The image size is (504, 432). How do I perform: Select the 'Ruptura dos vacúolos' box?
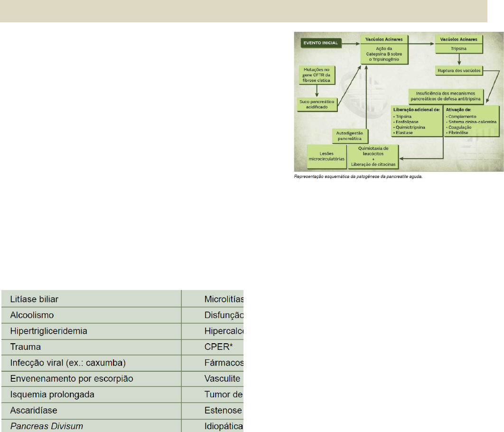point(459,71)
